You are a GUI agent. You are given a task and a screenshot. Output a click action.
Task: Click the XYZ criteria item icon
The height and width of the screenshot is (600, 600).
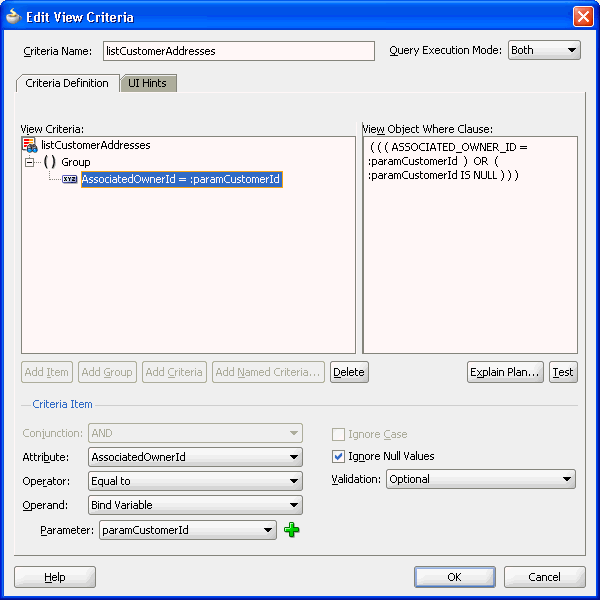[x=70, y=179]
